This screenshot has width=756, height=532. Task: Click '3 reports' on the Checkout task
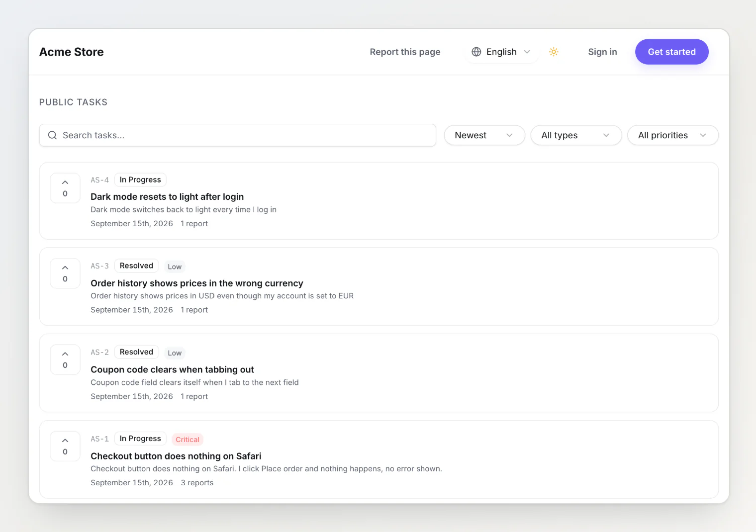coord(197,483)
